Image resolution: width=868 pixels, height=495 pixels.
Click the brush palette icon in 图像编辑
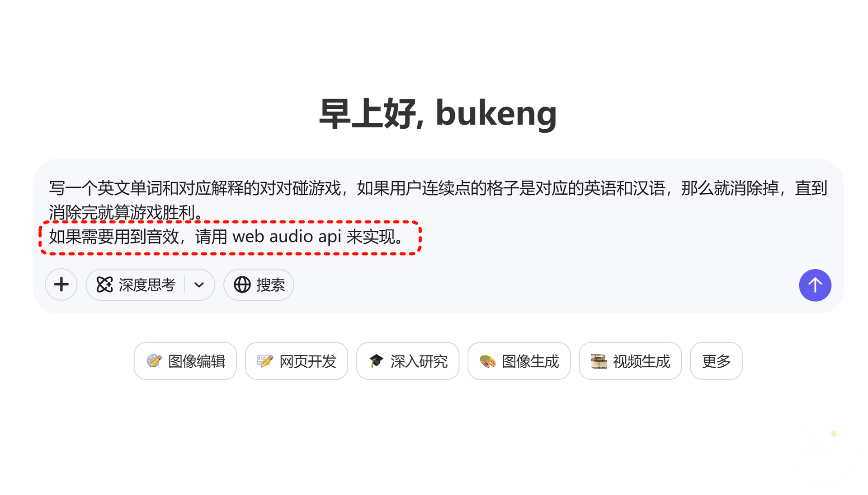pyautogui.click(x=154, y=361)
